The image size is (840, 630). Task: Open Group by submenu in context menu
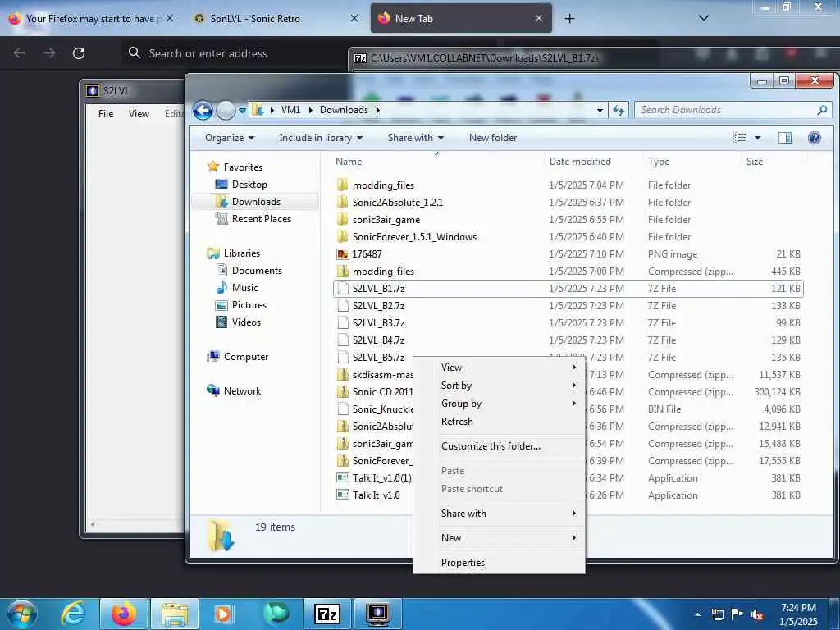pos(500,404)
